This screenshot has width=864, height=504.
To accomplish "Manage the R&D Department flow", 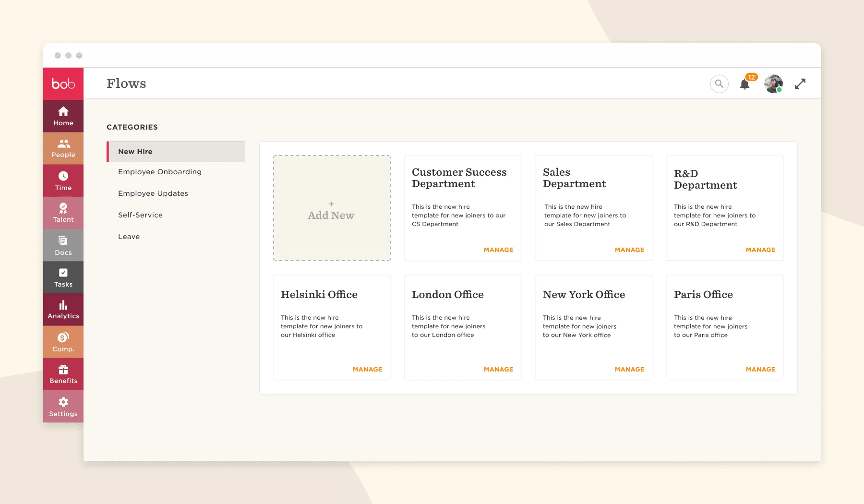I will [760, 250].
